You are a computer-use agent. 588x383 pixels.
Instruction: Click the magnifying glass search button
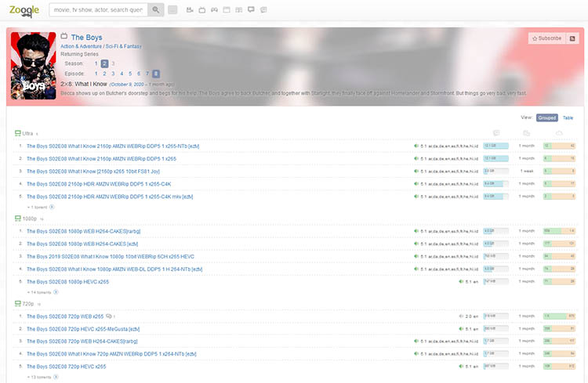pyautogui.click(x=156, y=9)
